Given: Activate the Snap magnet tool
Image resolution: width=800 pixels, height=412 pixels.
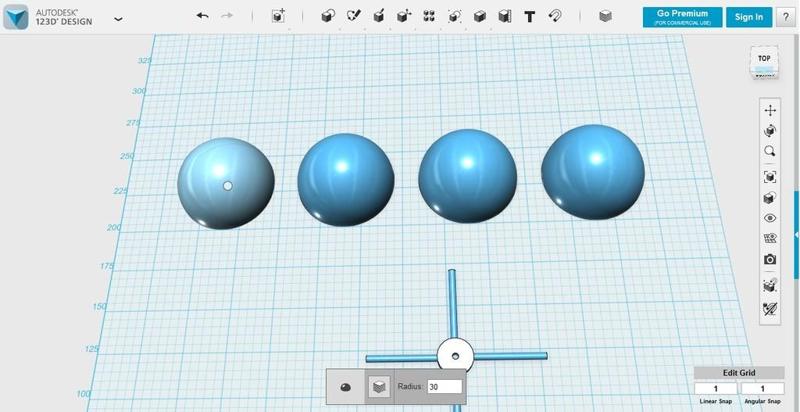Looking at the screenshot, I should pos(555,16).
